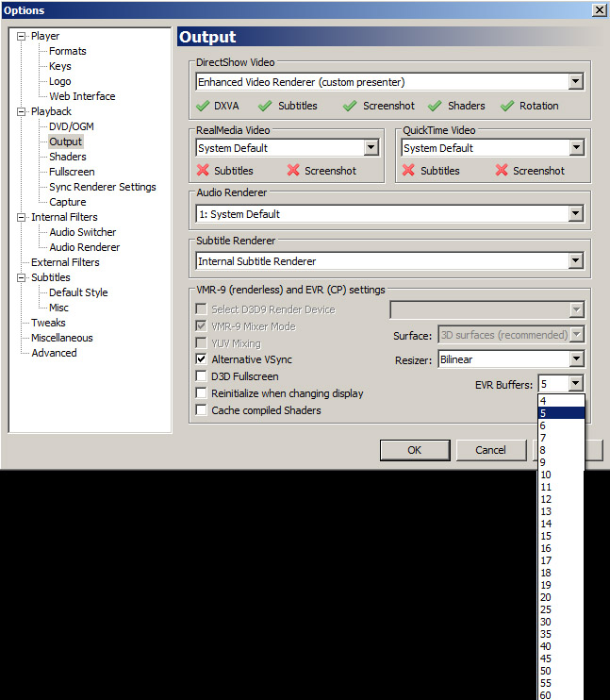
Task: Open External Filters settings page
Action: pyautogui.click(x=65, y=262)
